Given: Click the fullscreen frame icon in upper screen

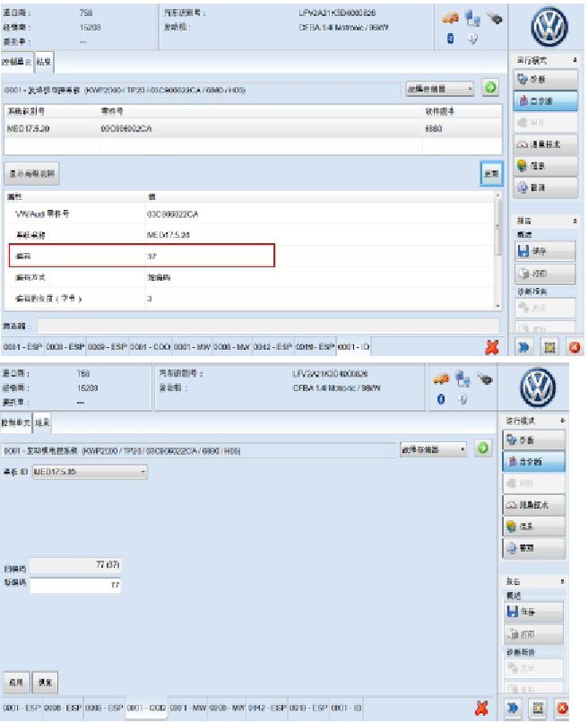Looking at the screenshot, I should pyautogui.click(x=549, y=347).
